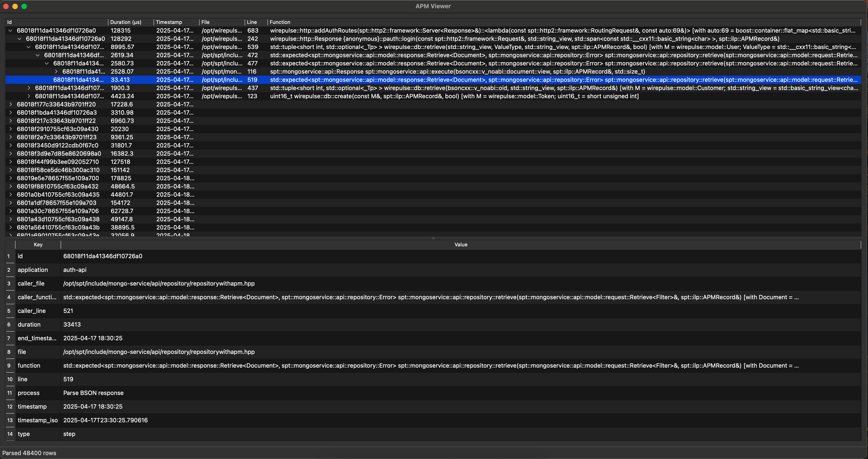Viewport: 868px width, 459px height.
Task: Click the Value column header in details
Action: point(461,245)
